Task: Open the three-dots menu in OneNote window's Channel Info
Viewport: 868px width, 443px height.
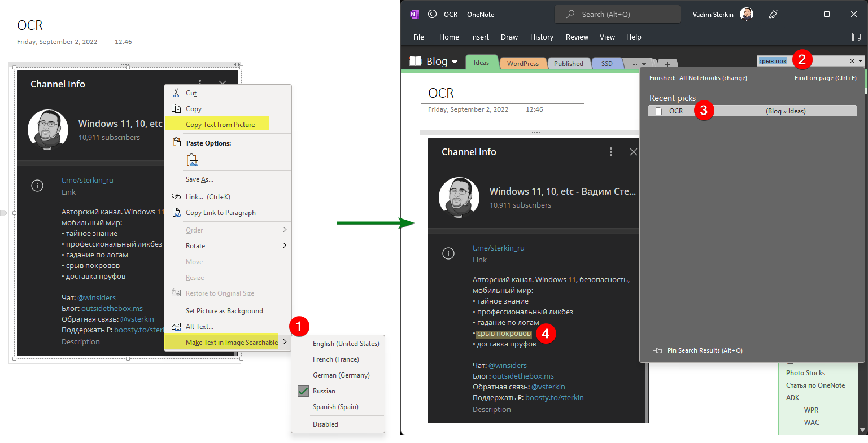Action: (x=610, y=152)
